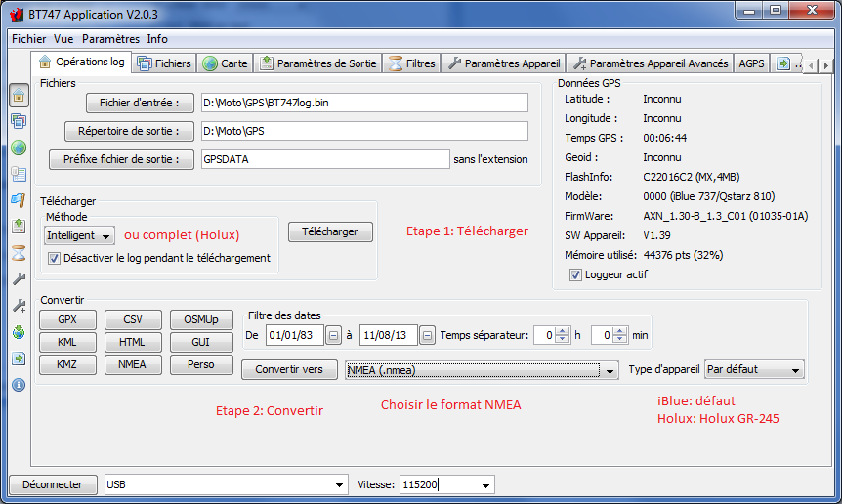Click the globe map icon in left sidebar

point(19,147)
